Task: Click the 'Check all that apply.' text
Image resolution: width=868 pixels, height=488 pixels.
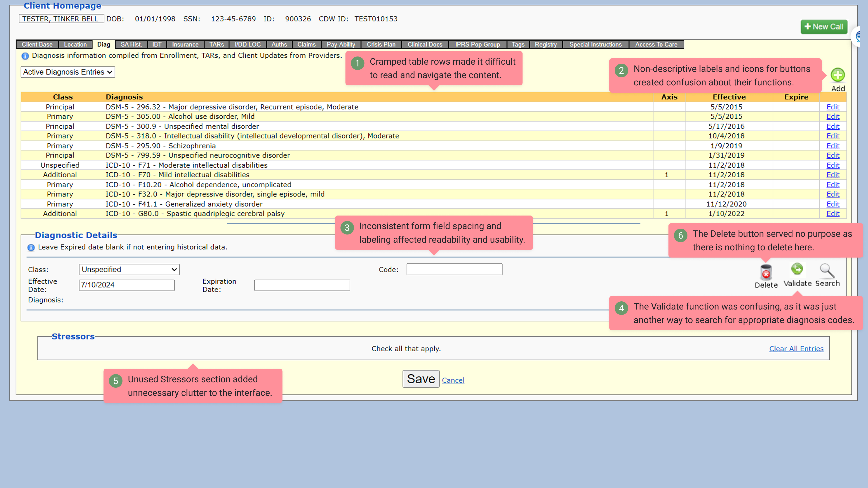Action: (406, 349)
